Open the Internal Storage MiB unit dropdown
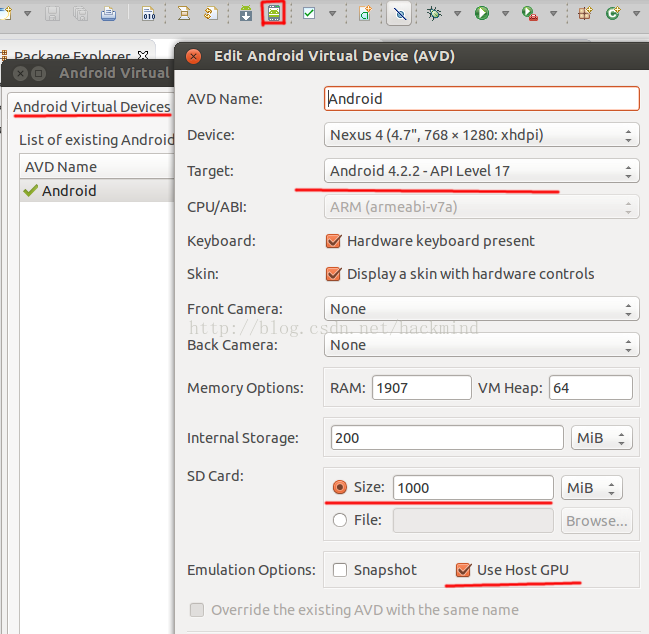The width and height of the screenshot is (649, 634). [602, 438]
